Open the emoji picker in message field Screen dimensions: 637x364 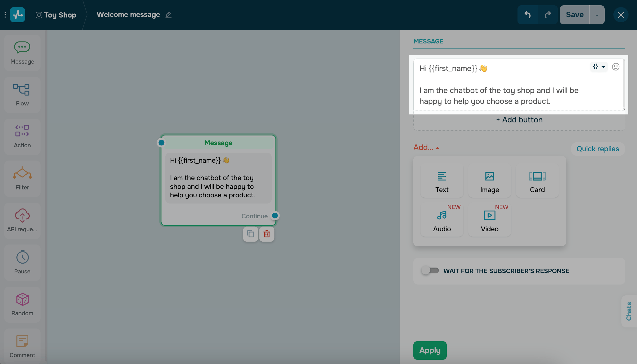(615, 67)
